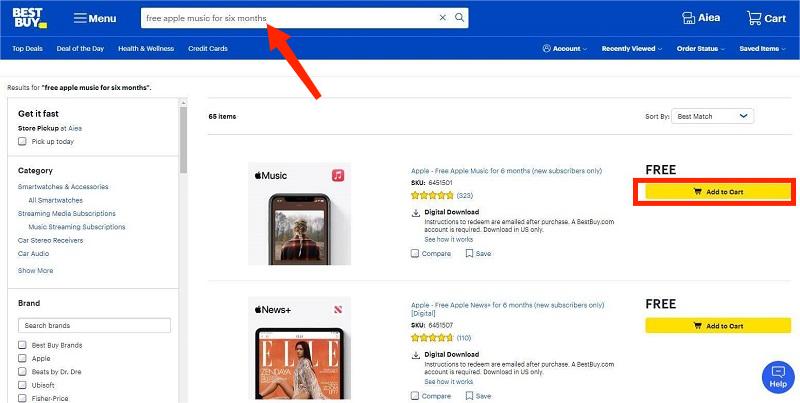Open the Apple News+ product thumbnail

299,348
